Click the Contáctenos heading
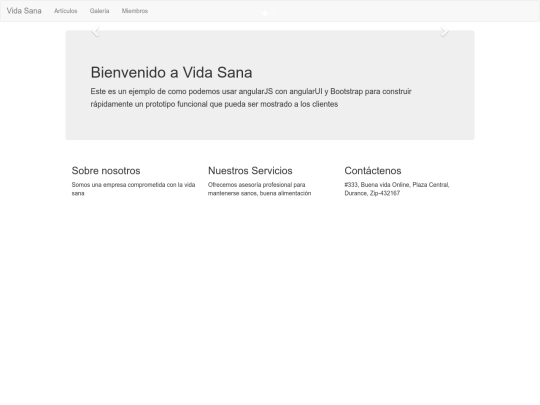The image size is (540, 405). tap(373, 170)
